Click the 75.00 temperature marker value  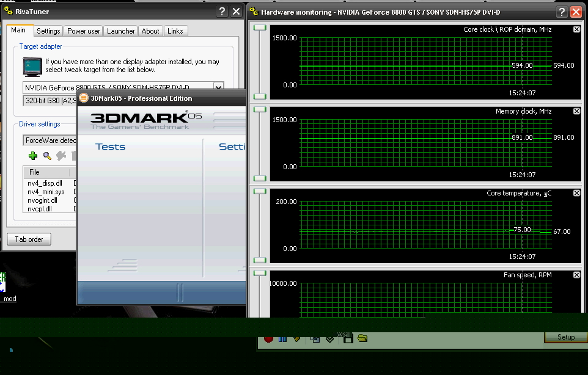coord(523,230)
